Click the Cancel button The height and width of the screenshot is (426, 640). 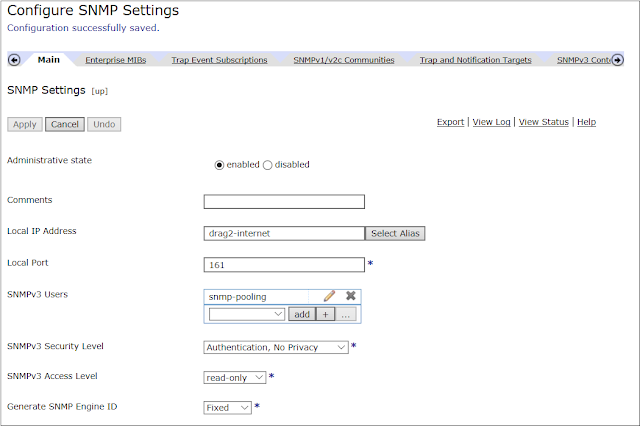coord(64,124)
